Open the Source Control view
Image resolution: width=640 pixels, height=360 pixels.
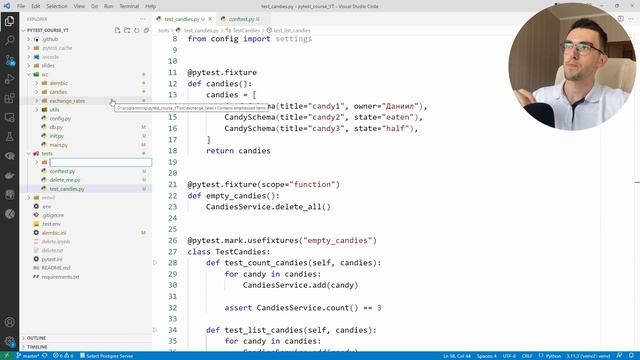9,60
